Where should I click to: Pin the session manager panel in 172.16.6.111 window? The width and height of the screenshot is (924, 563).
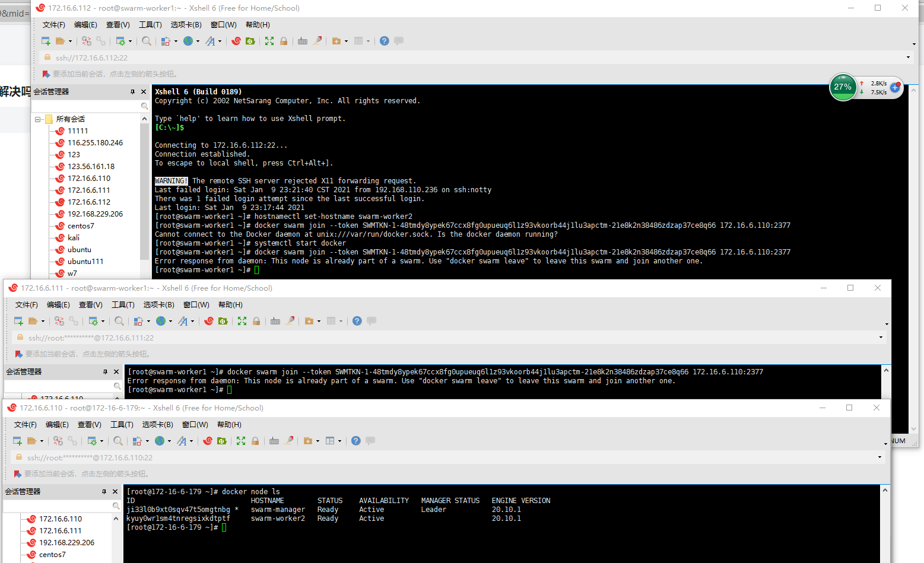click(105, 372)
